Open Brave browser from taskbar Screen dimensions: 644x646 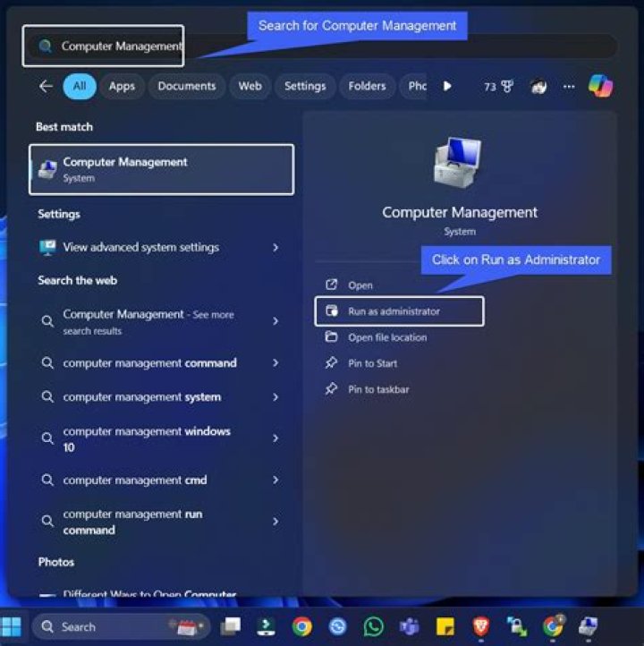click(480, 626)
